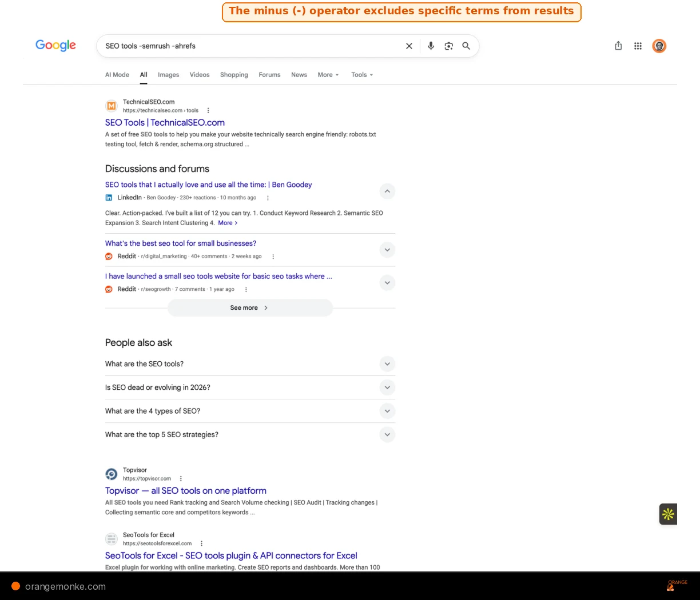Open the More search filters dropdown

(x=328, y=75)
